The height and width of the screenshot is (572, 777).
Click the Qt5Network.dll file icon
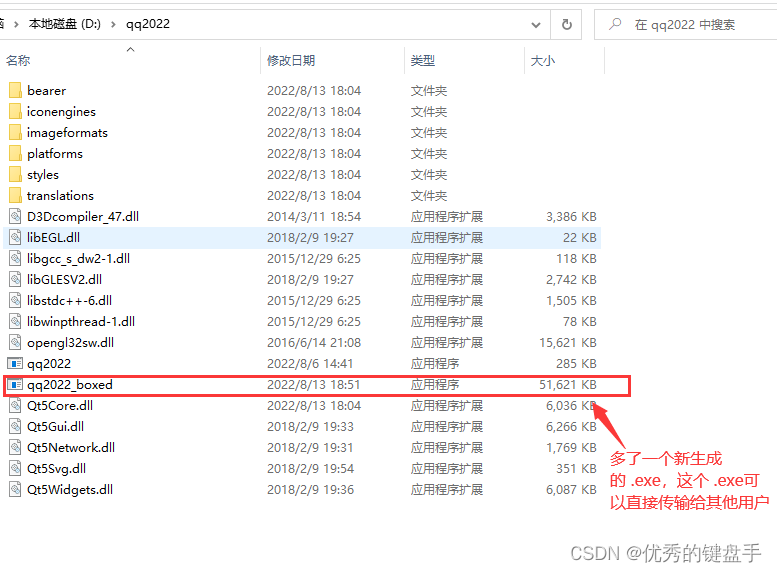tap(15, 448)
